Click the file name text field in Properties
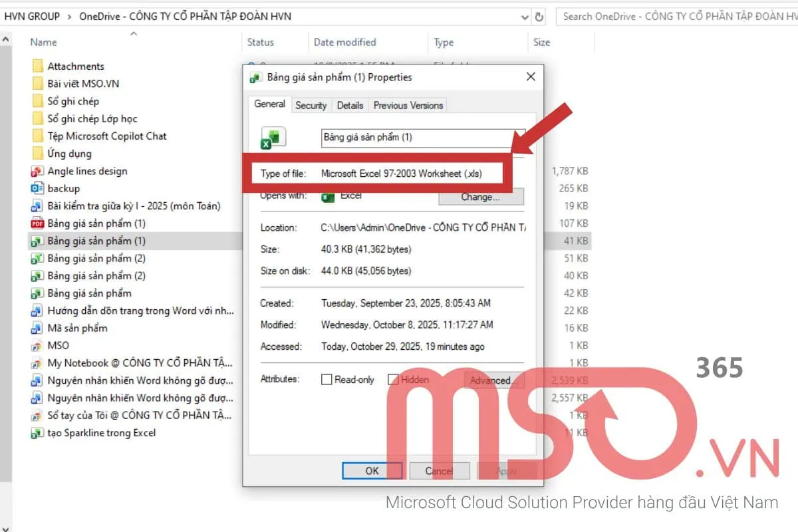Image resolution: width=798 pixels, height=532 pixels. click(423, 138)
